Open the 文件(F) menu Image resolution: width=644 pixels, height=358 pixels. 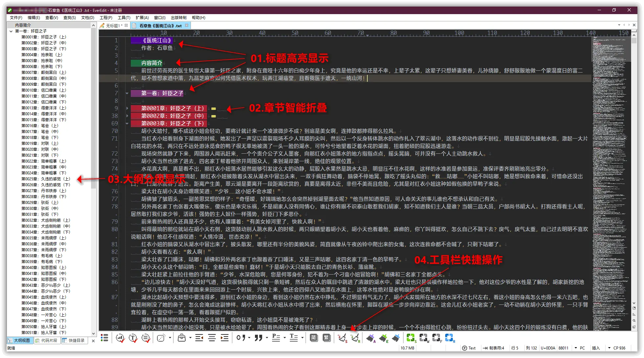pos(16,18)
